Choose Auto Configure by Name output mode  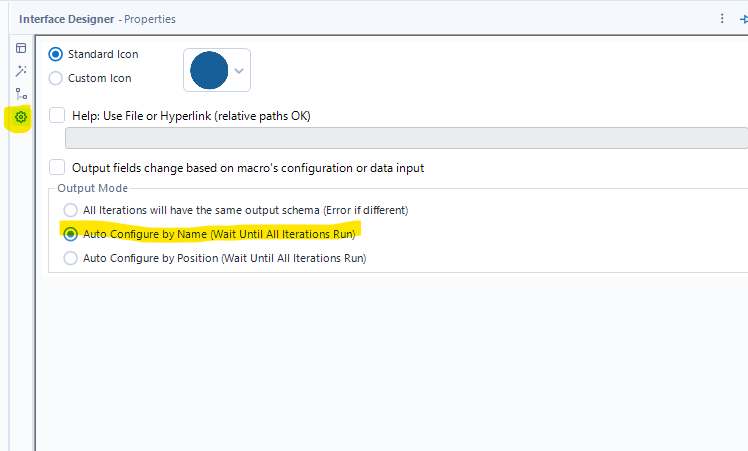[x=70, y=234]
